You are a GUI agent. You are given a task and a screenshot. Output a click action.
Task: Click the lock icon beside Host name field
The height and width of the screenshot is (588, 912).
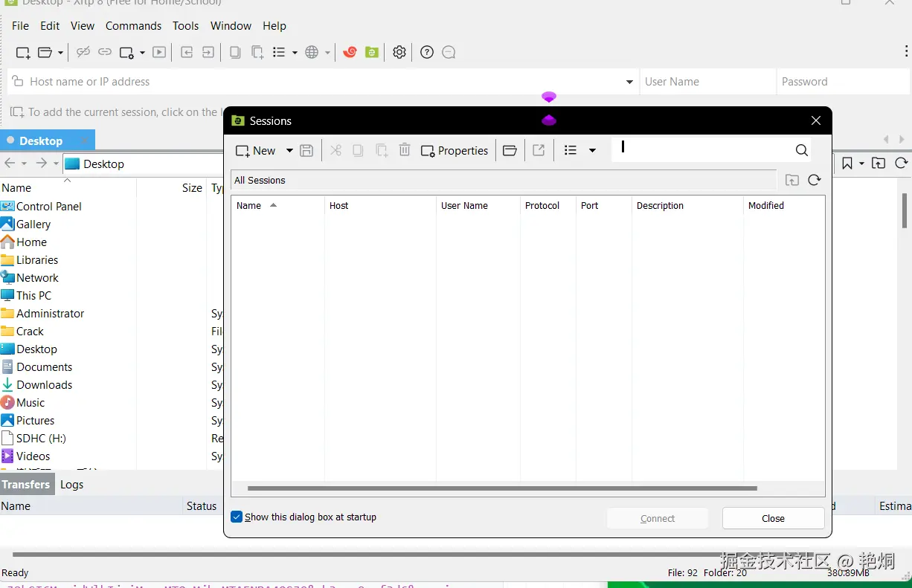(18, 82)
